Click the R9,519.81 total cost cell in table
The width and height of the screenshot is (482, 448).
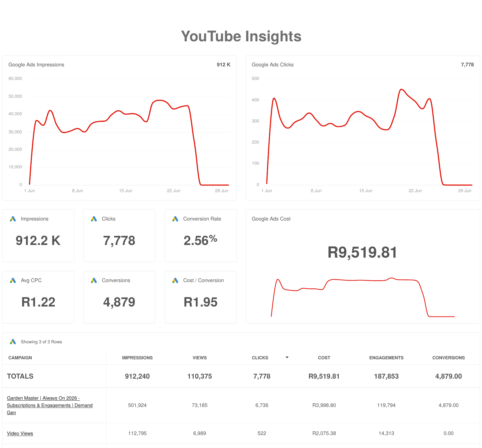tap(324, 376)
